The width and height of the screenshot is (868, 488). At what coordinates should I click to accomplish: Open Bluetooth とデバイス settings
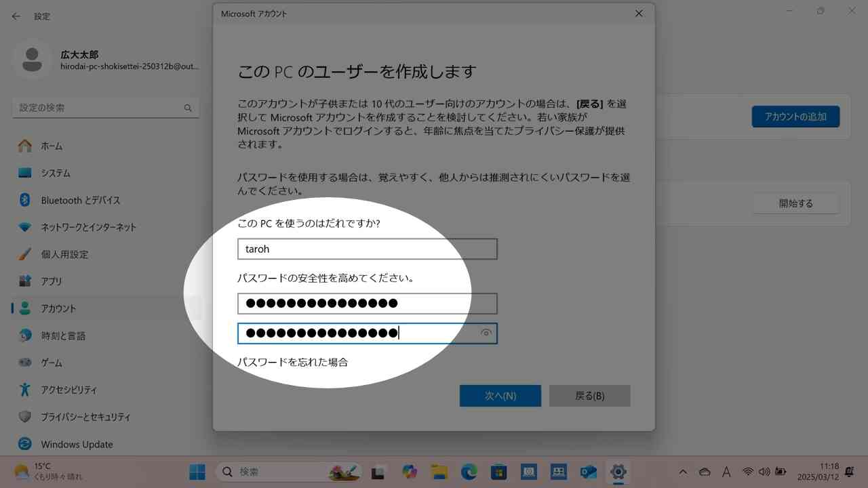[x=106, y=200]
